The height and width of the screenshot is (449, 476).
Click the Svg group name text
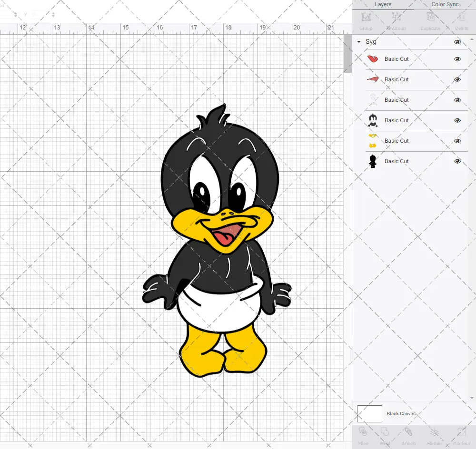[371, 42]
